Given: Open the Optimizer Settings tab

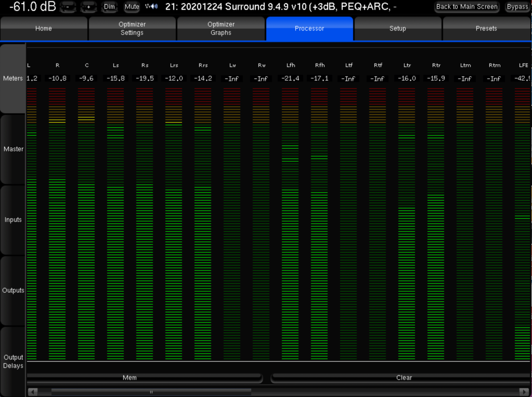Looking at the screenshot, I should (132, 28).
